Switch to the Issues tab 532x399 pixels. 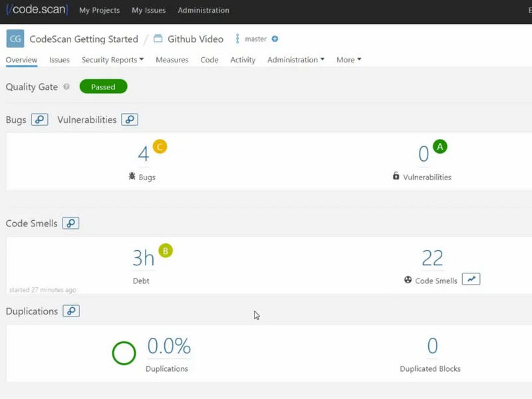tap(59, 60)
